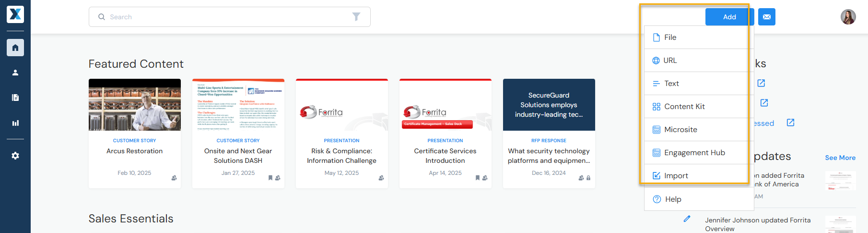The height and width of the screenshot is (233, 868).
Task: Open Arcus Restoration title
Action: click(135, 151)
